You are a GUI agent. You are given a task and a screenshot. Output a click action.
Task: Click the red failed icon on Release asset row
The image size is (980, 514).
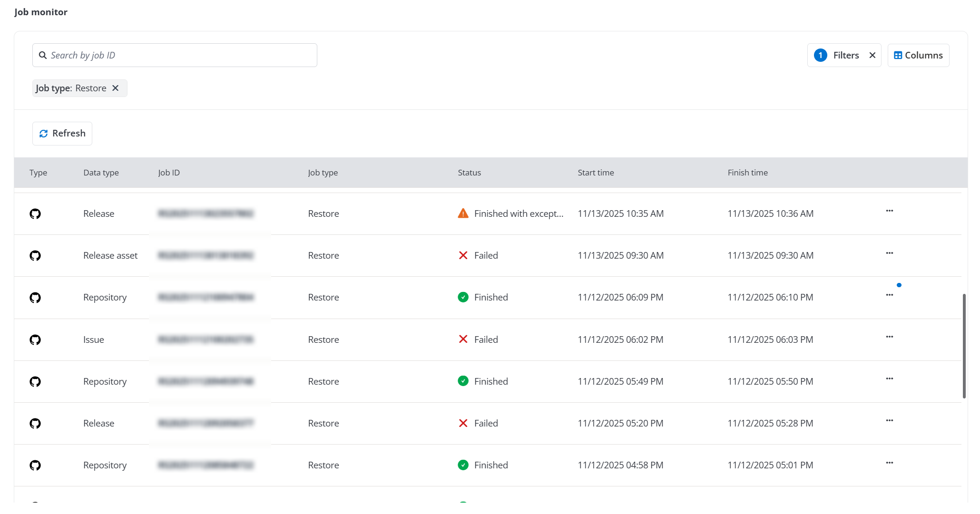tap(462, 255)
